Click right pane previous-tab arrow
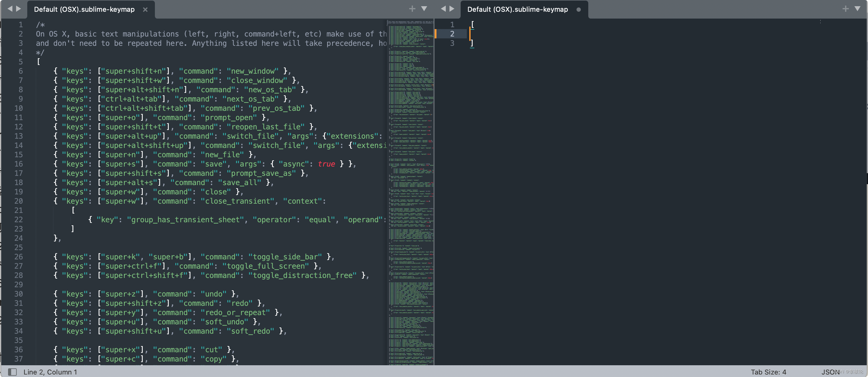868x377 pixels. (x=443, y=9)
